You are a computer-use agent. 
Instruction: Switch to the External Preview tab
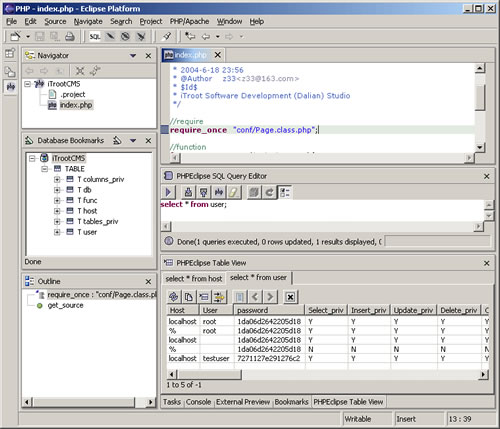[243, 402]
